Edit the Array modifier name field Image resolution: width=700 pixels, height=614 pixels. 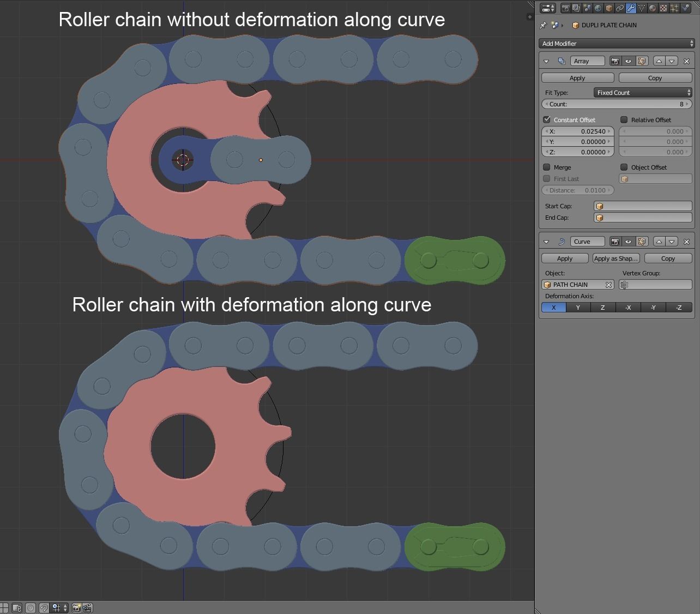point(588,61)
